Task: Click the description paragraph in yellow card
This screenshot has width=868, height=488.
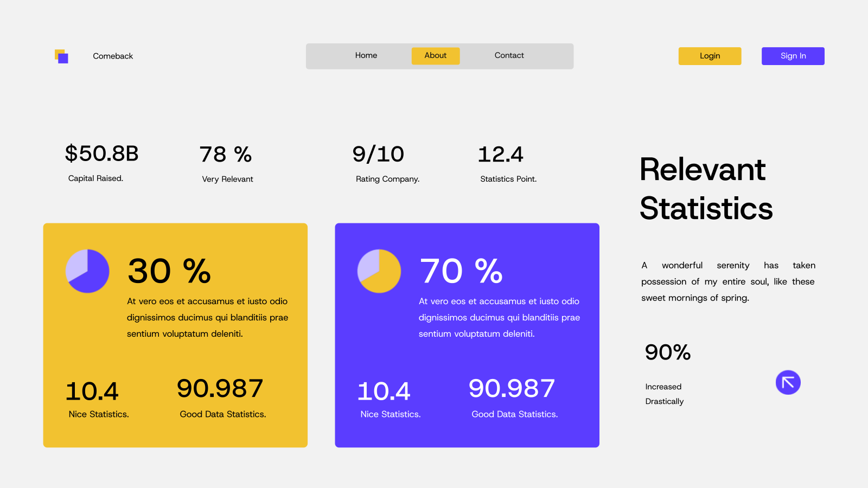Action: pos(208,318)
